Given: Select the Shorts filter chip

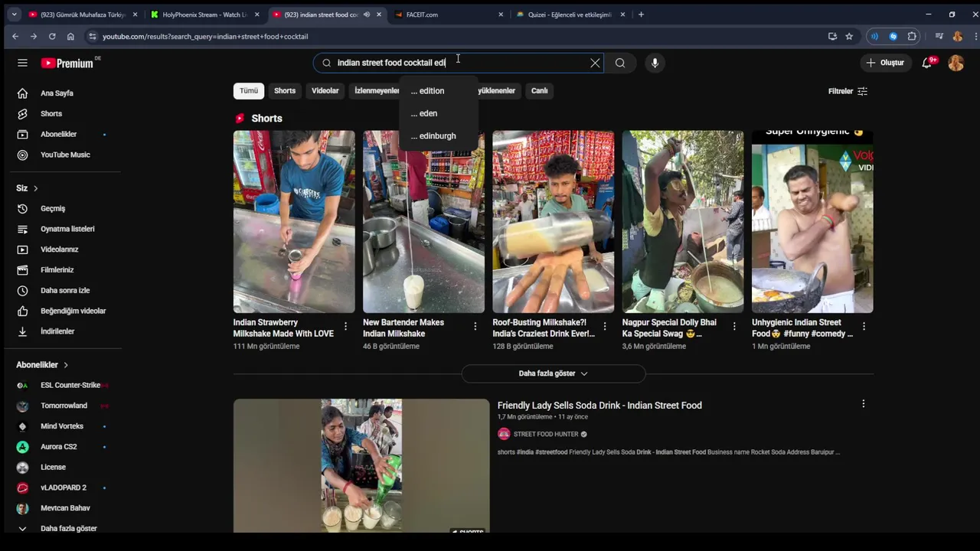Looking at the screenshot, I should 285,91.
